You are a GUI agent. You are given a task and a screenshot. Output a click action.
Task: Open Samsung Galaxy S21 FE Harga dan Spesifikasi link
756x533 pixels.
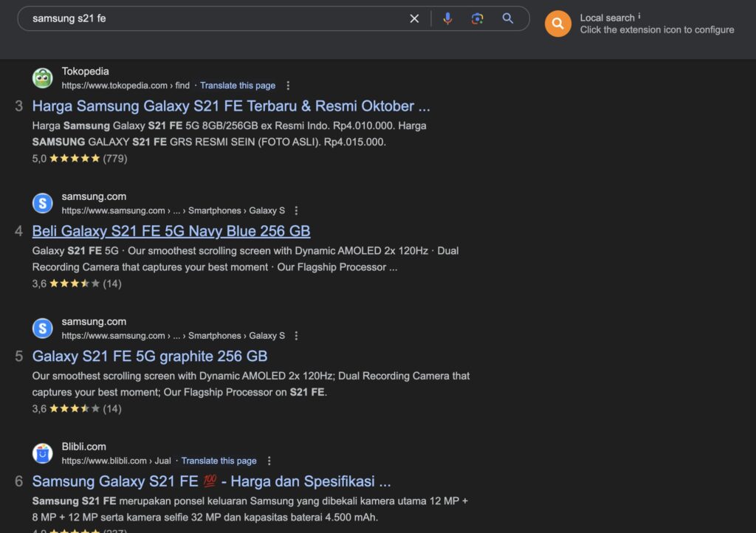point(211,481)
